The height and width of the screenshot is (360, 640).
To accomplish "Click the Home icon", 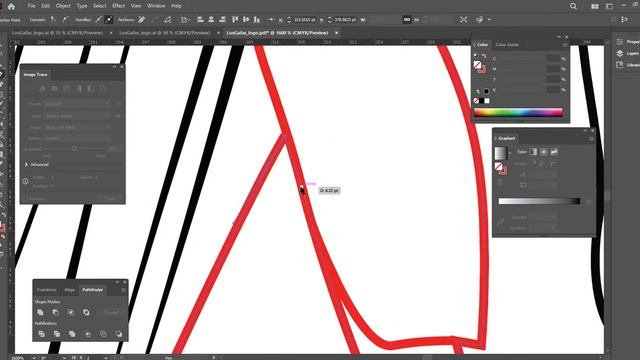I will point(11,6).
